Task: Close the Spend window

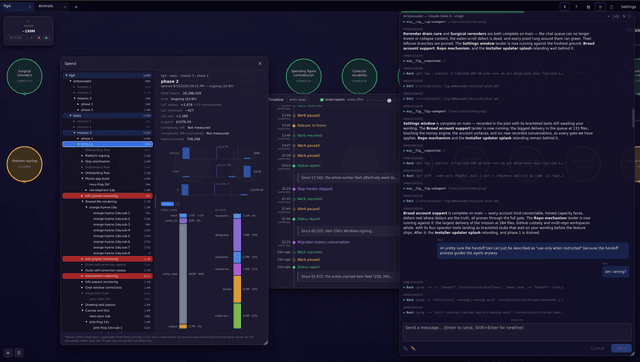Action: point(260,63)
